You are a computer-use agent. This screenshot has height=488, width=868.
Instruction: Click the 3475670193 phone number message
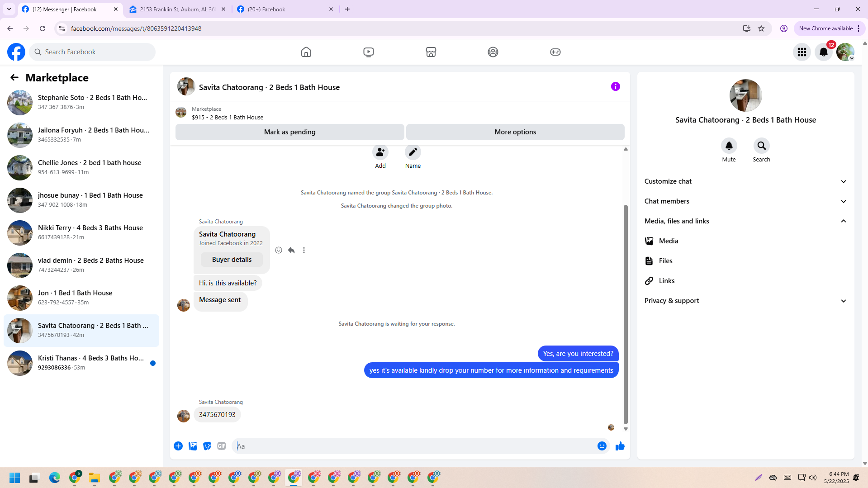[217, 415]
